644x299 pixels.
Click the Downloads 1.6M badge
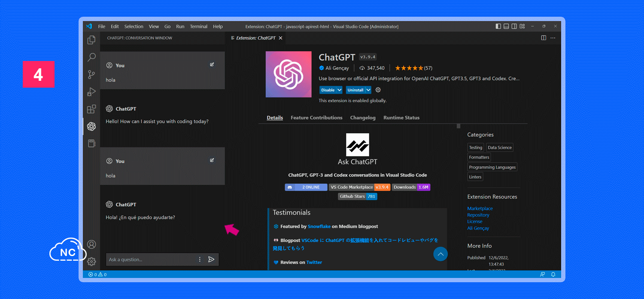pyautogui.click(x=411, y=187)
